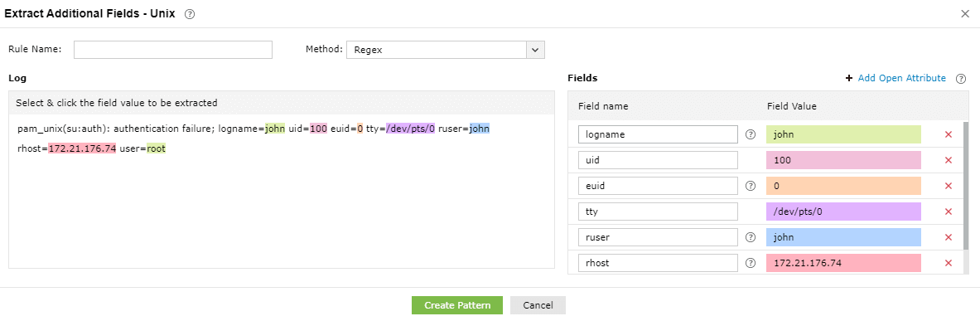This screenshot has height=321, width=980.
Task: Delete the uid field row
Action: [949, 160]
